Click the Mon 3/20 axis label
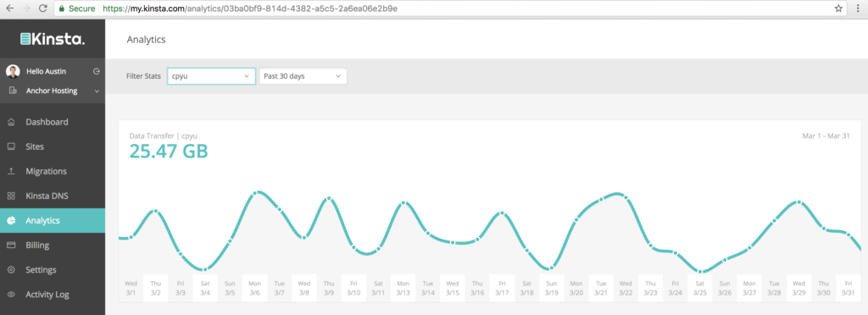The width and height of the screenshot is (868, 315). (576, 287)
